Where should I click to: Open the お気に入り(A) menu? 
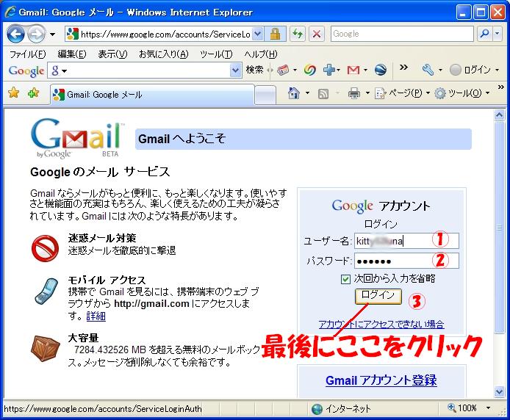coord(164,54)
